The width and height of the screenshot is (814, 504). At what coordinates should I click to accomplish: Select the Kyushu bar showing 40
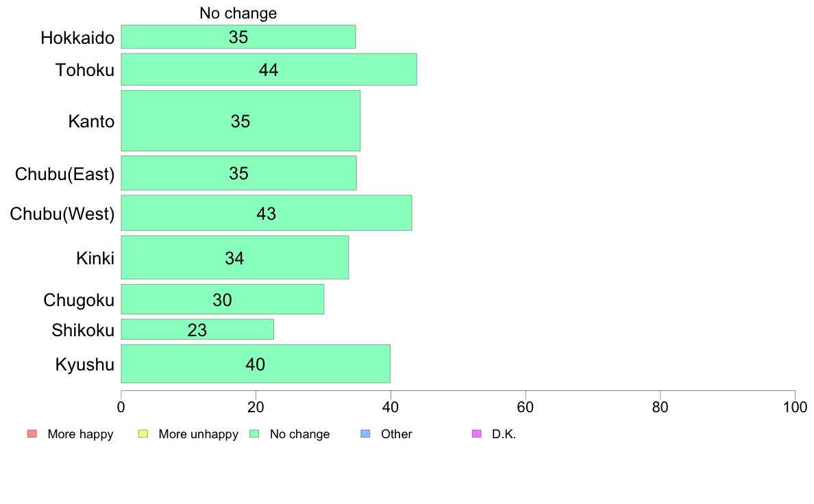[256, 364]
